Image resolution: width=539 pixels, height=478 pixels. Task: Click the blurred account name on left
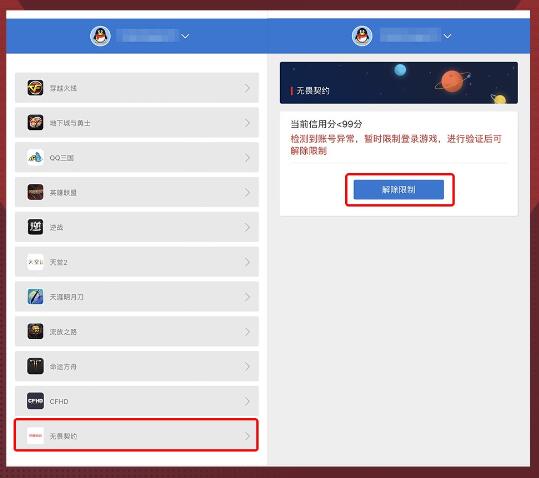point(146,36)
